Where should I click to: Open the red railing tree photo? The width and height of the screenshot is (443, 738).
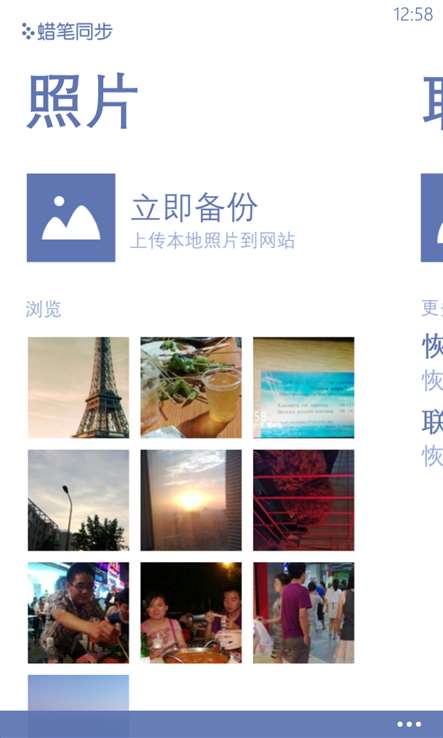304,500
